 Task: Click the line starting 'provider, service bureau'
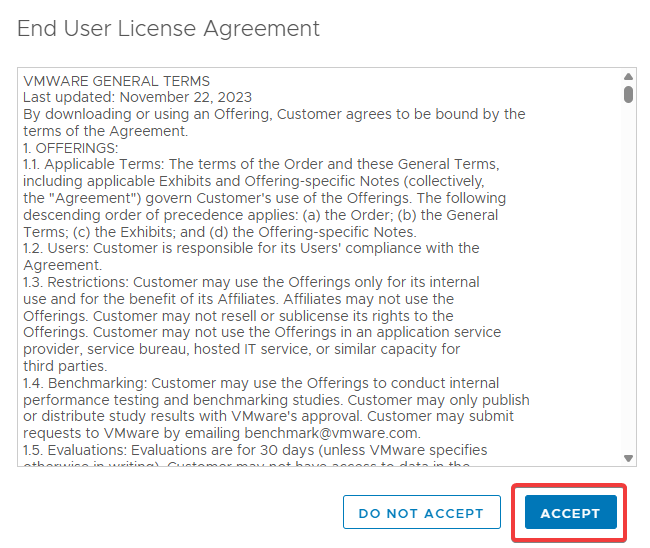(242, 349)
